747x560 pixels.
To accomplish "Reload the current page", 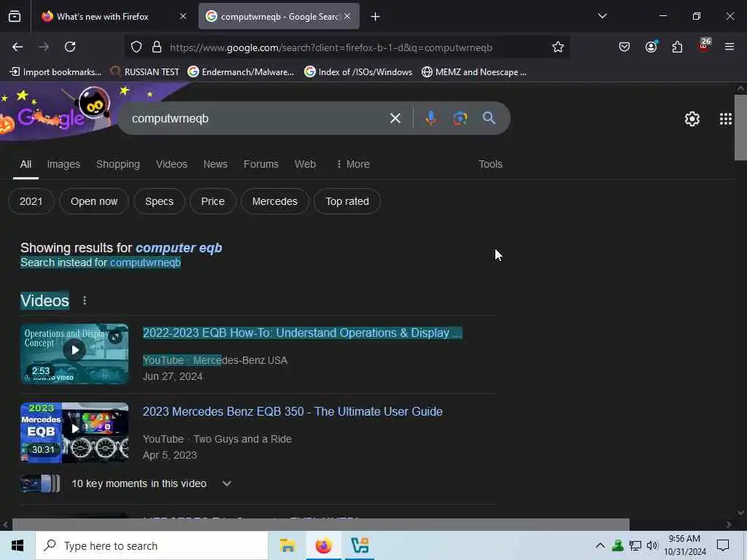I will pyautogui.click(x=70, y=47).
